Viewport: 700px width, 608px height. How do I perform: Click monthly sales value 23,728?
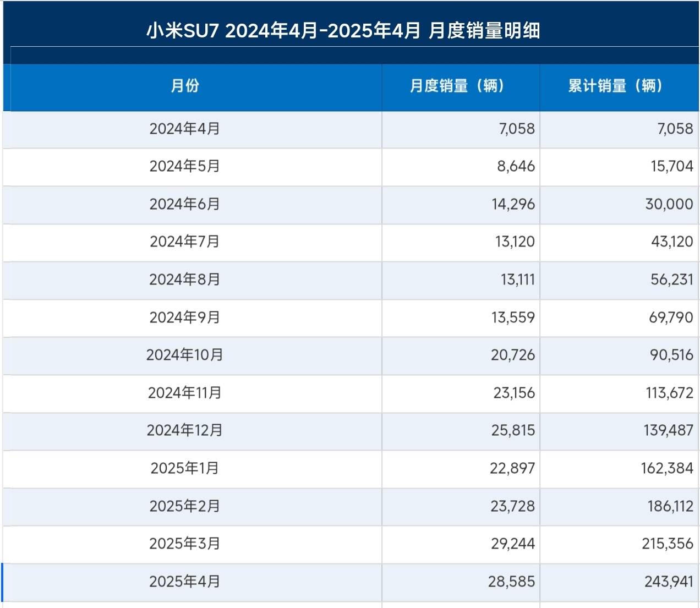coord(513,506)
